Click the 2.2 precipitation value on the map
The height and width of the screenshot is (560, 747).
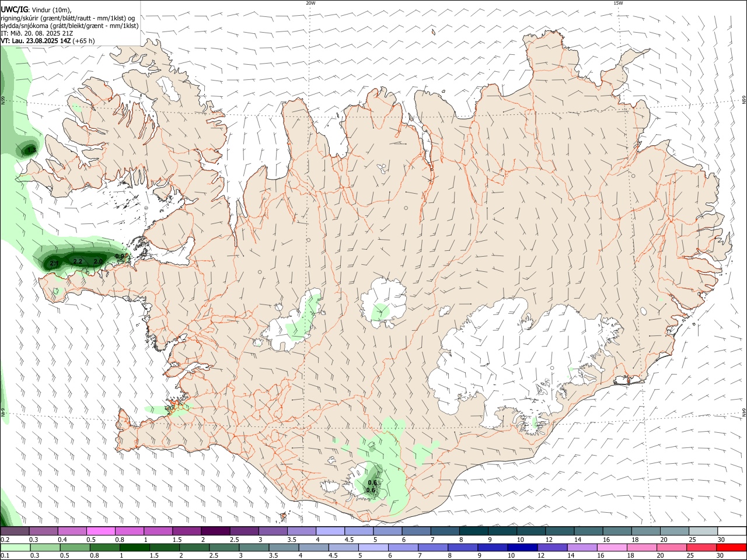(78, 261)
